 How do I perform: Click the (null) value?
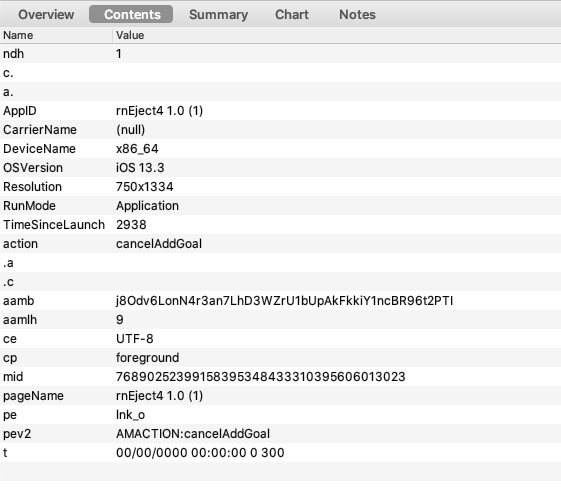(131, 129)
